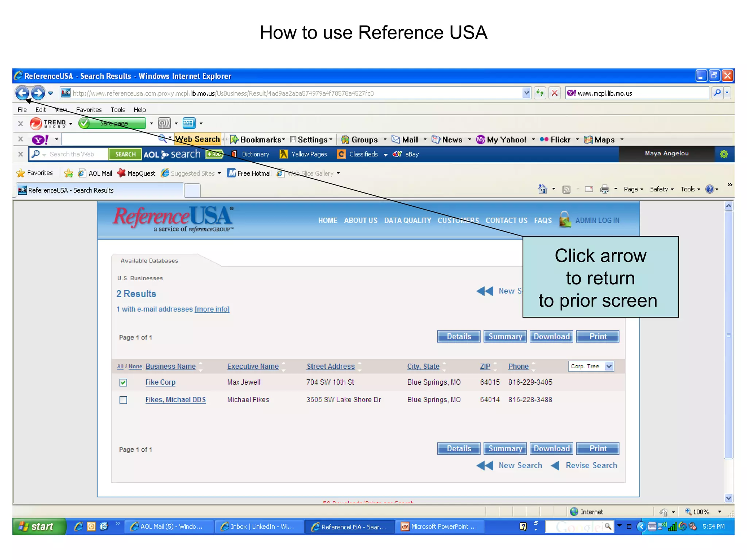Click Add to Favorites Bar icon
This screenshot has height=560, width=747.
69,173
